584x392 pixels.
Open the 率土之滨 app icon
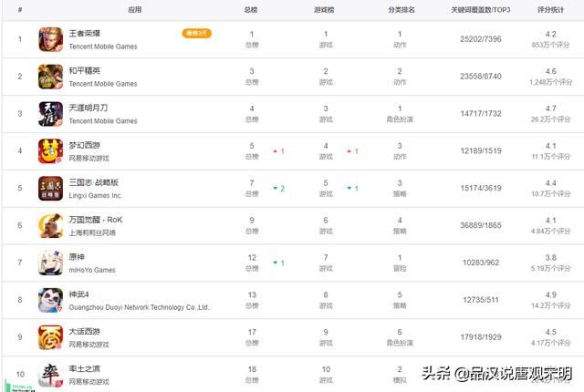51,374
